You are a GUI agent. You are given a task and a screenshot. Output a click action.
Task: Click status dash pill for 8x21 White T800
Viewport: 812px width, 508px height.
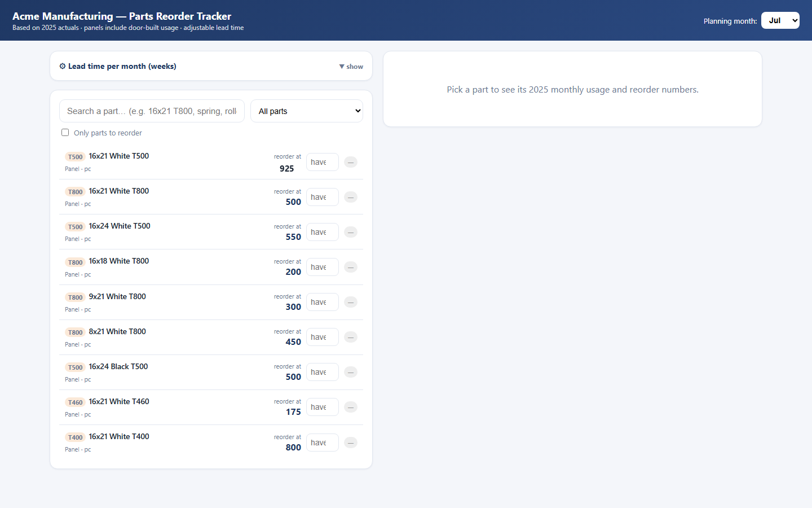(x=351, y=337)
